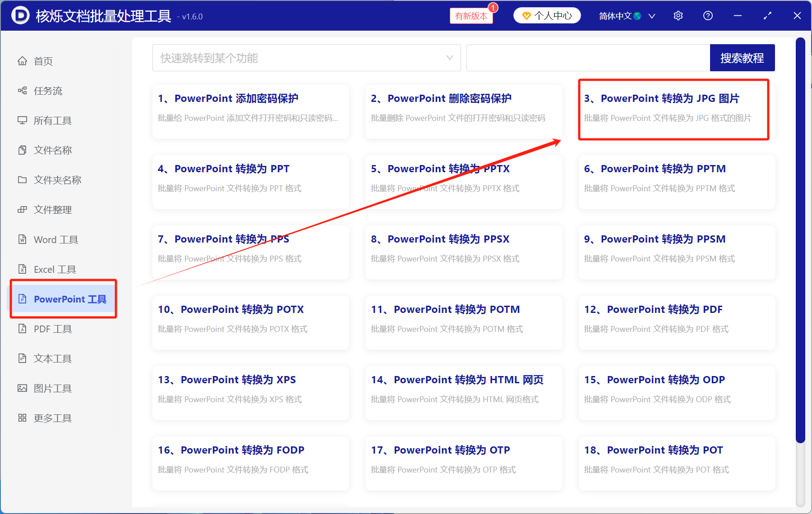Open PowerPoint 转换为 XPS card
This screenshot has height=514, width=812.
click(x=251, y=393)
